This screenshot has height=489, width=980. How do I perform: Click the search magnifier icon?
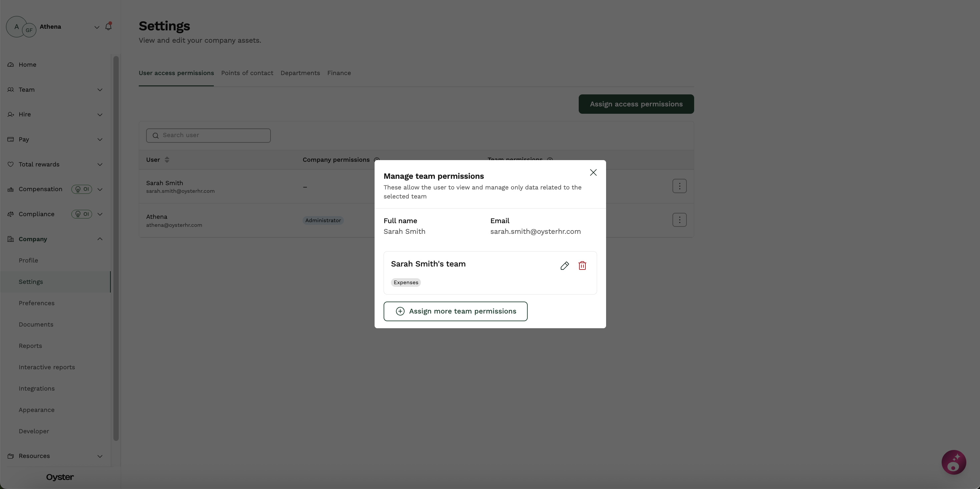click(155, 135)
